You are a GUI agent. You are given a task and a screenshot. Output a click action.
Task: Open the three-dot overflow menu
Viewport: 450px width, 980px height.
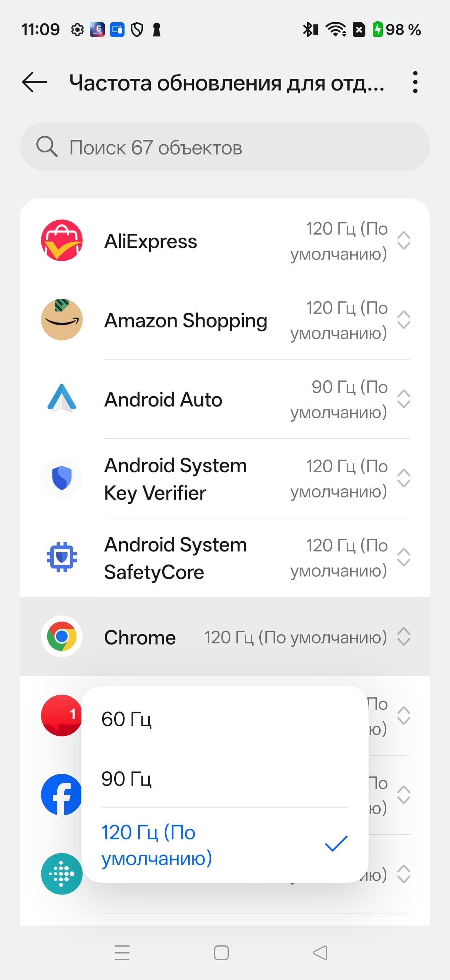(x=415, y=82)
